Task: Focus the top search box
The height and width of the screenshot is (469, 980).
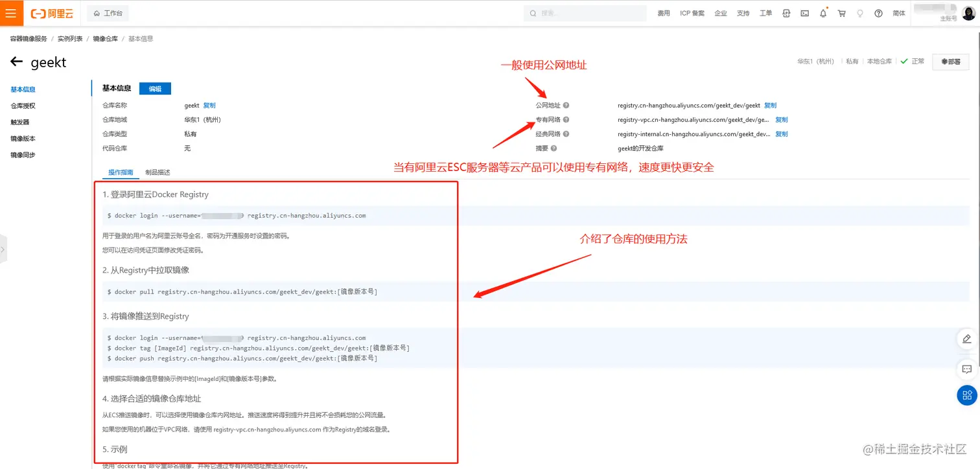Action: (x=585, y=13)
